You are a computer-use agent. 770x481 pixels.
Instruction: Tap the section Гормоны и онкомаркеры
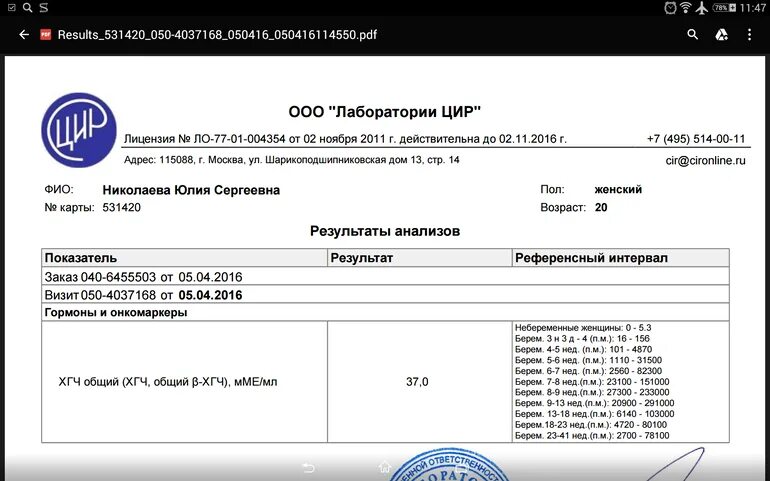click(x=385, y=312)
